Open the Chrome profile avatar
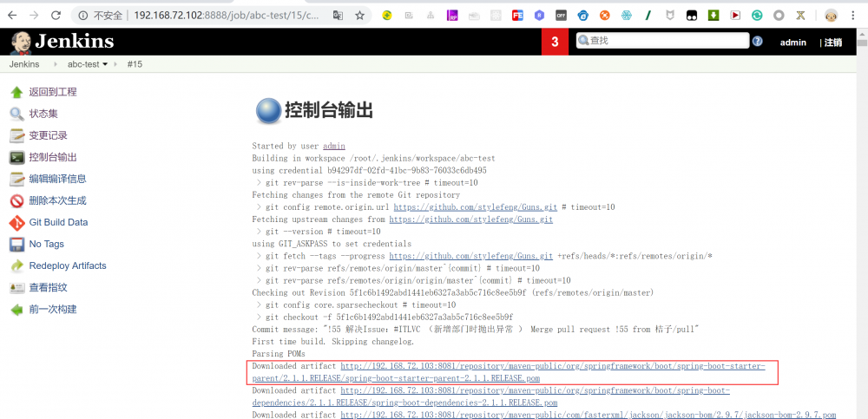The image size is (868, 419). (831, 16)
